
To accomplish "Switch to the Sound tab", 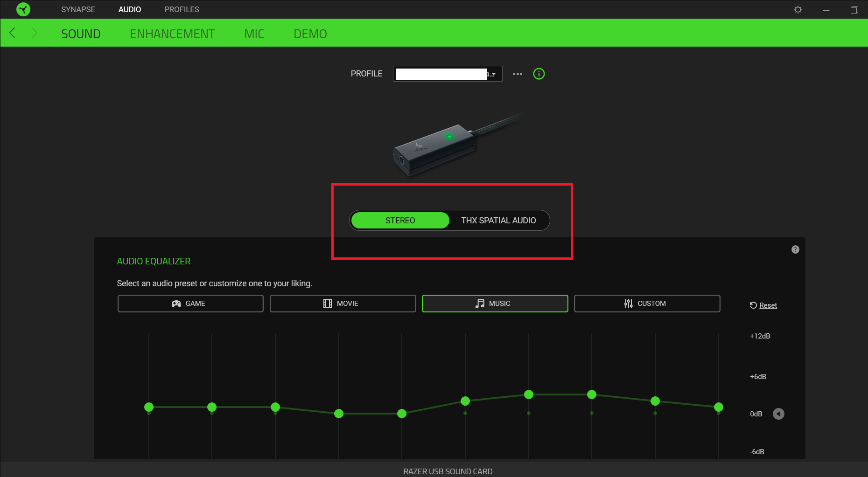I will coord(81,34).
